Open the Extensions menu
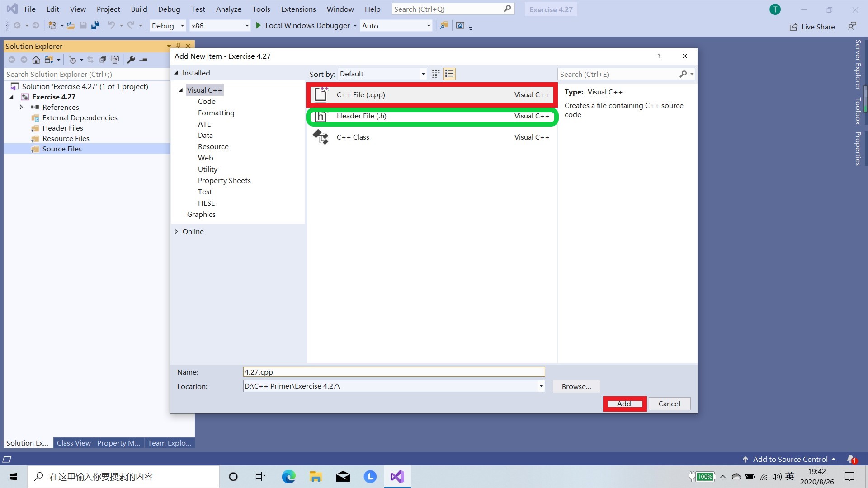Viewport: 868px width, 488px height. (297, 9)
